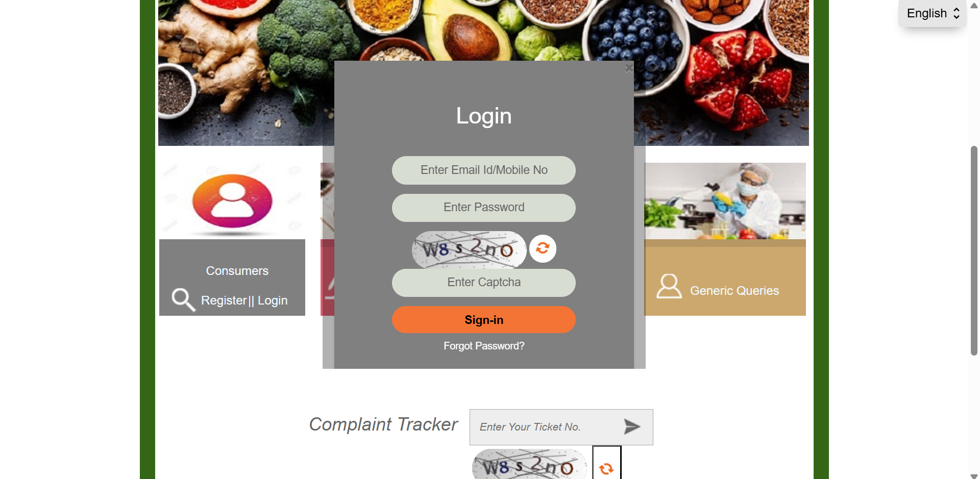Open the English language dropdown
Viewport: 980px width, 479px height.
[933, 13]
